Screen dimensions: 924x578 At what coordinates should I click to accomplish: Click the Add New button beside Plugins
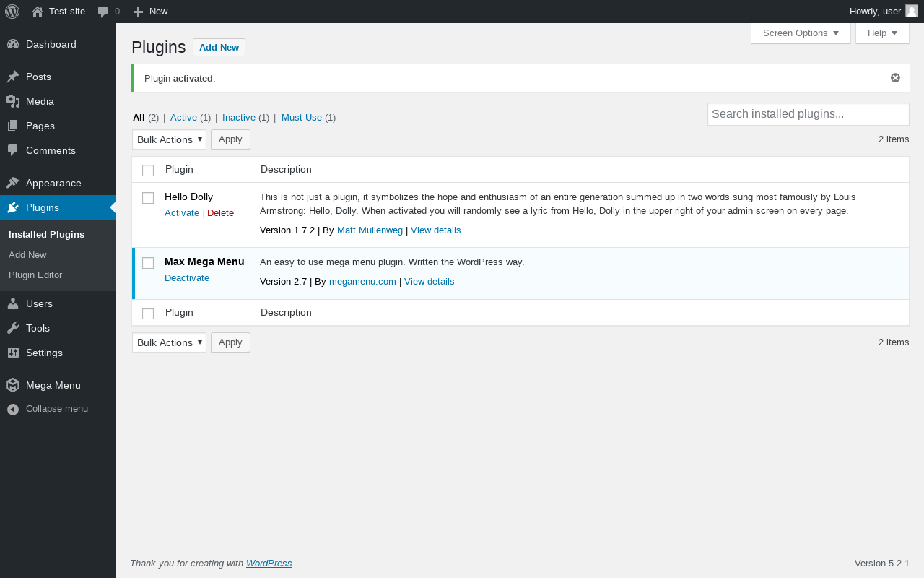click(x=219, y=48)
